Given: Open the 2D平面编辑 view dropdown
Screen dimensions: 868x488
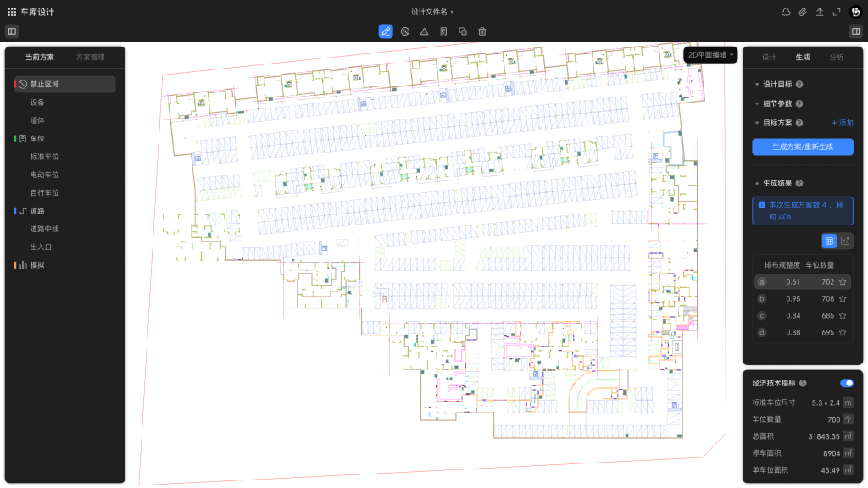Looking at the screenshot, I should click(710, 54).
